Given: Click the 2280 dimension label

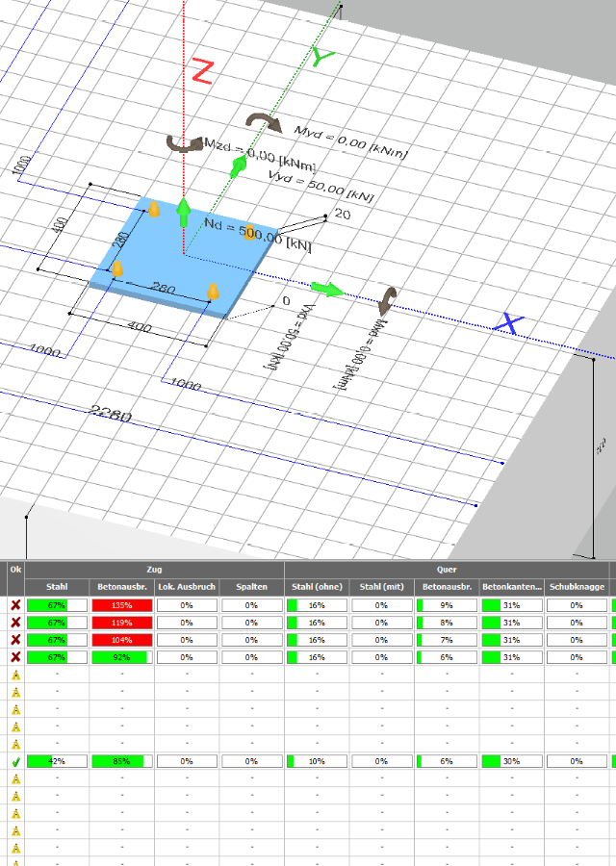Looking at the screenshot, I should tap(111, 414).
